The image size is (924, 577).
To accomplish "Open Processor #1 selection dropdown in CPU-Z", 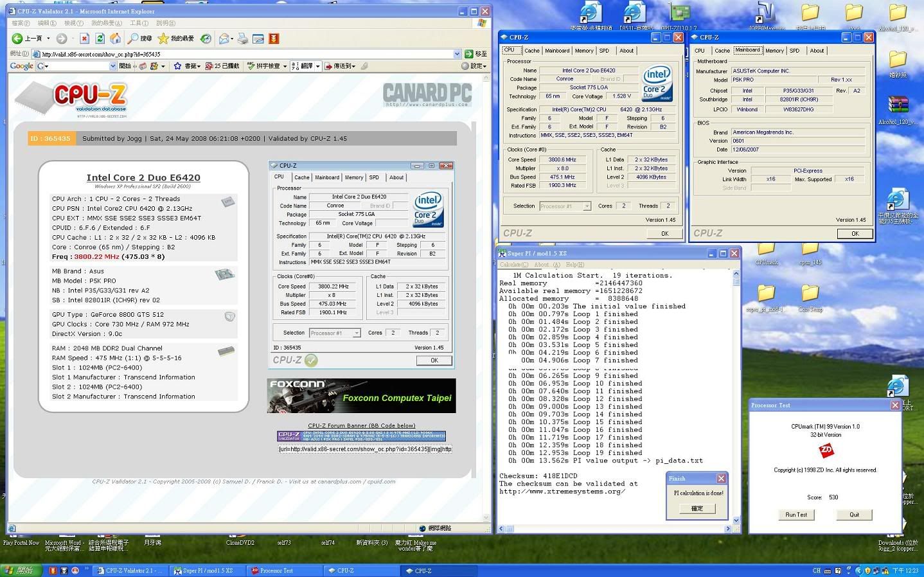I will tap(587, 206).
